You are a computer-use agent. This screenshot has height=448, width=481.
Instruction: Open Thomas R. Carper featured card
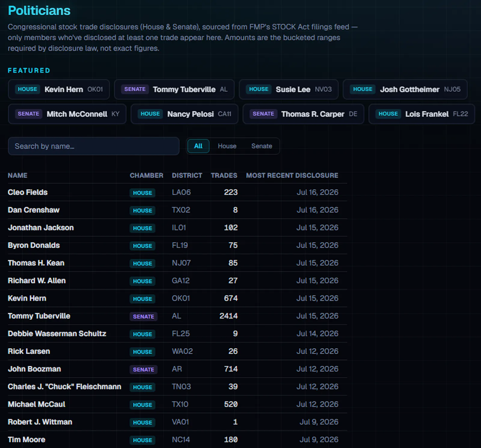click(303, 114)
